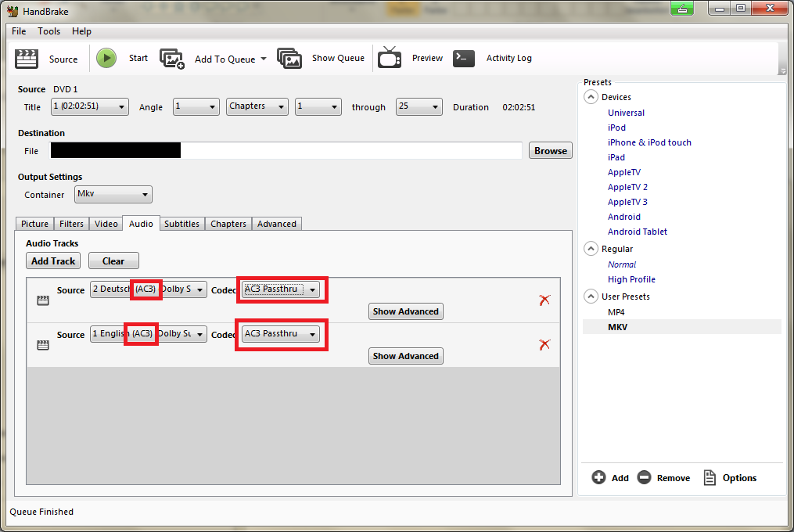794x532 pixels.
Task: Click the drag handle icon of English track
Action: [43, 345]
